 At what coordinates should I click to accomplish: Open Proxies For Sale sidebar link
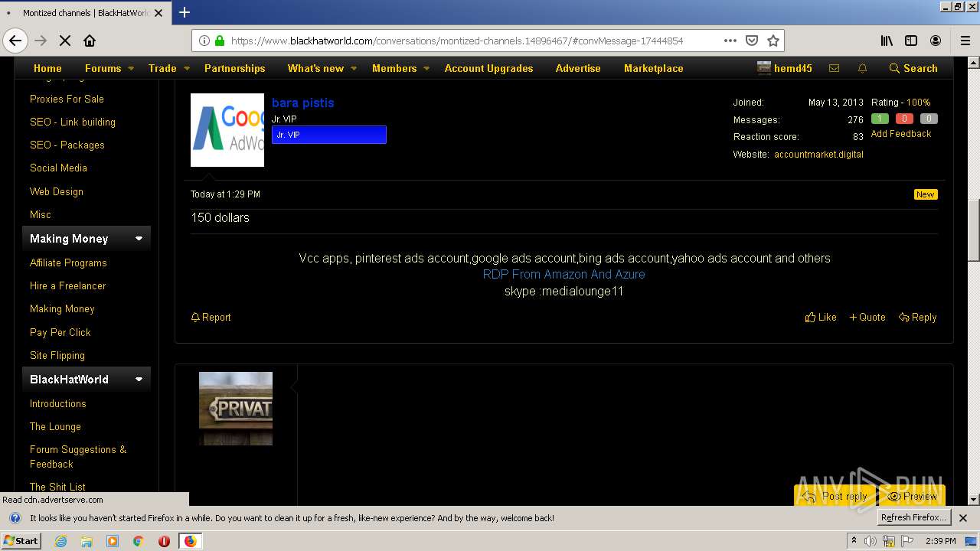[67, 99]
